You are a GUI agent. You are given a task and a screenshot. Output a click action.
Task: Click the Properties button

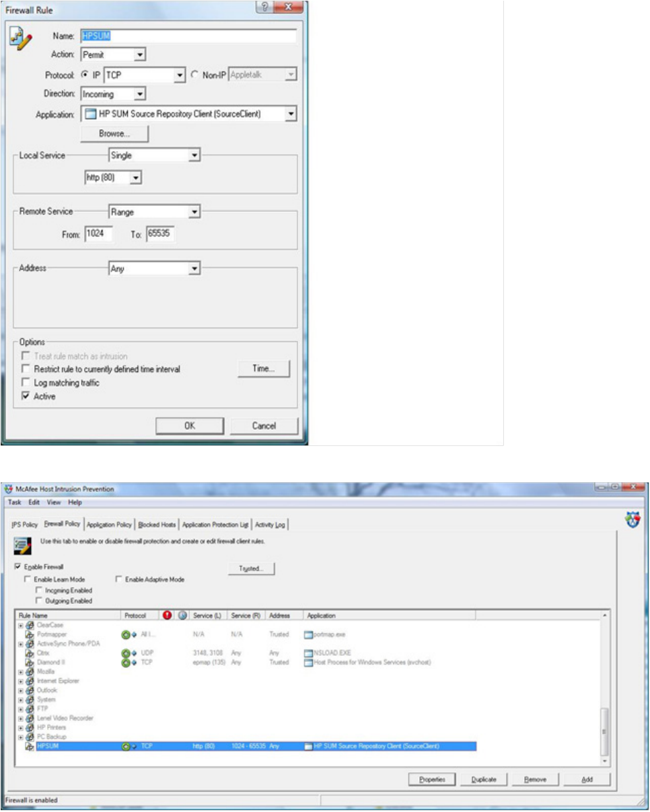click(x=432, y=779)
